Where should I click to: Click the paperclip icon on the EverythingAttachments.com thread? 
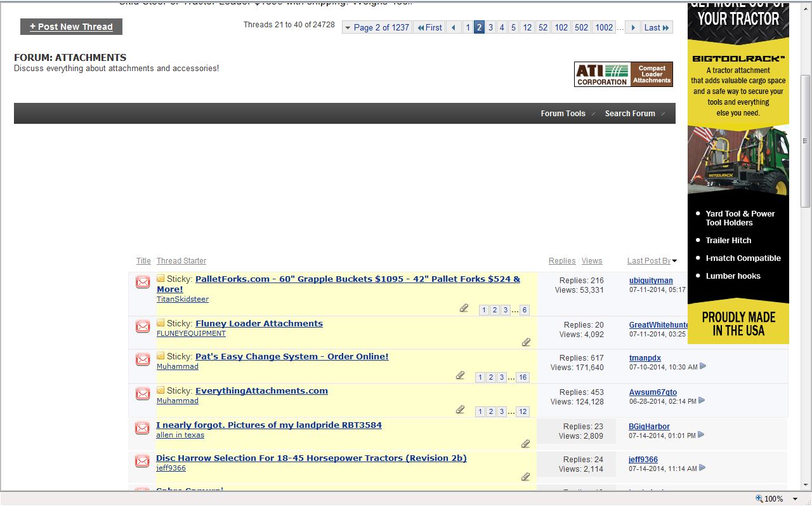[x=461, y=410]
